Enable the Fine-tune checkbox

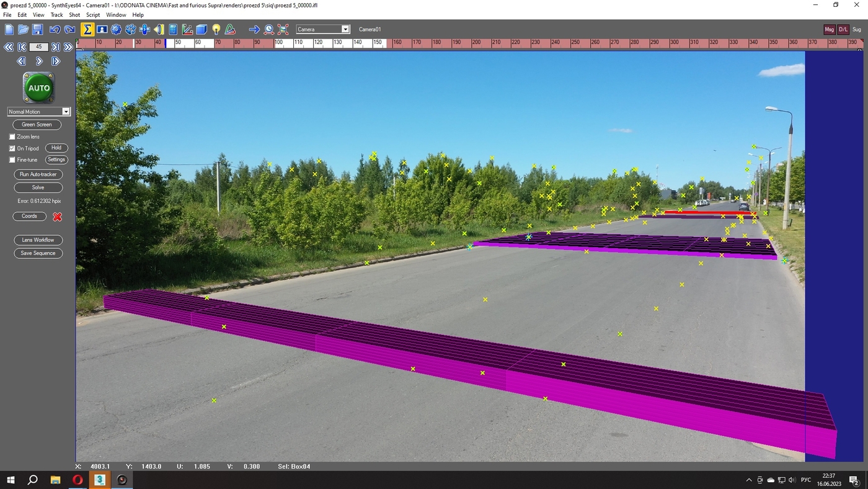coord(12,160)
